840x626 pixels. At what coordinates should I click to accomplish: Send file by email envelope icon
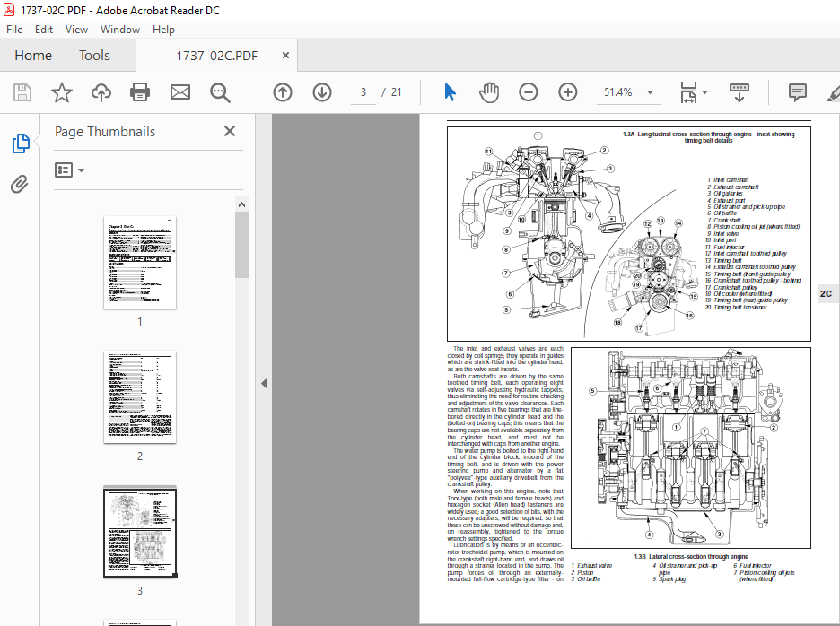pos(180,92)
